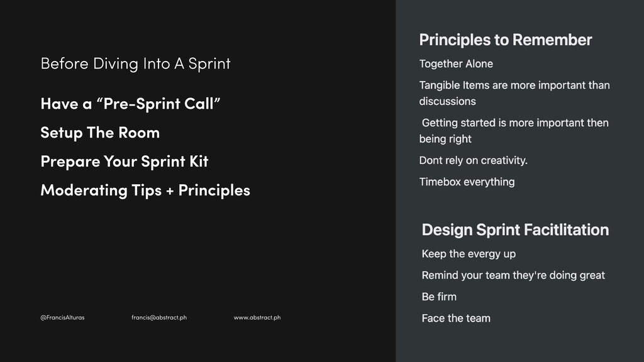Click the word 'discussions' in notes panel

(x=447, y=101)
